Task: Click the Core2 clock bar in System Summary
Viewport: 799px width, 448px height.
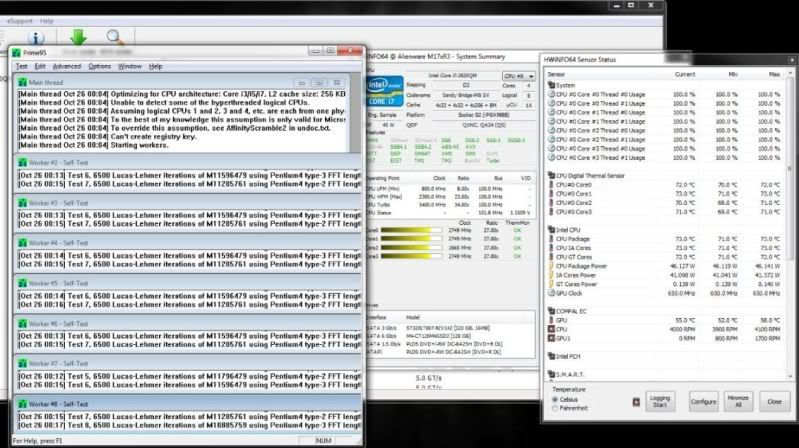Action: [412, 248]
